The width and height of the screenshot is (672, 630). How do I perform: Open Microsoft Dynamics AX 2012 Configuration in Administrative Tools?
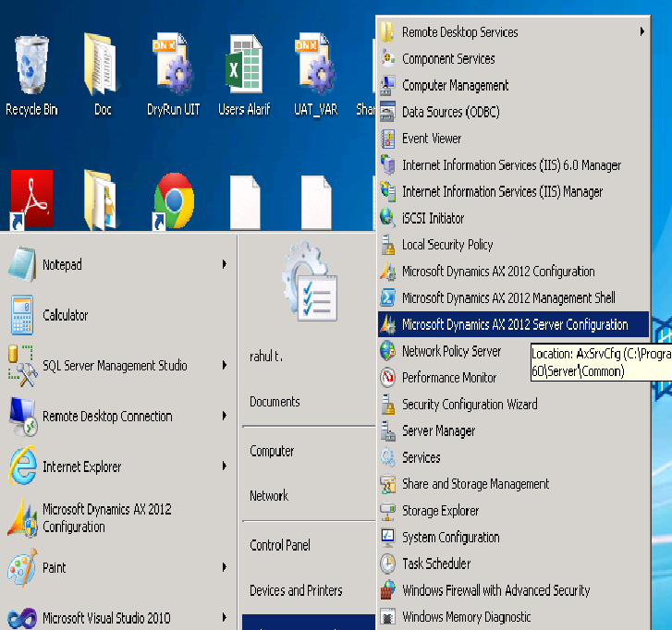(x=513, y=271)
